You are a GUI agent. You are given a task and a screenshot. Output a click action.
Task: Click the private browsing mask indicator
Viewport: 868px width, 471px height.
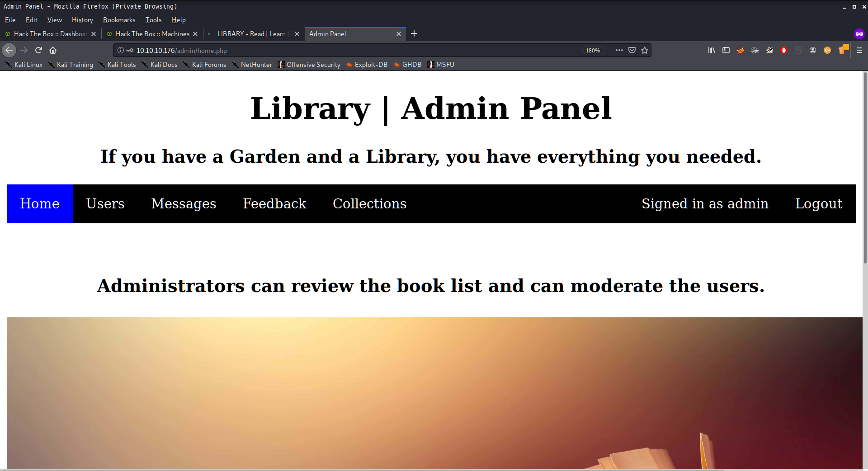coord(859,33)
